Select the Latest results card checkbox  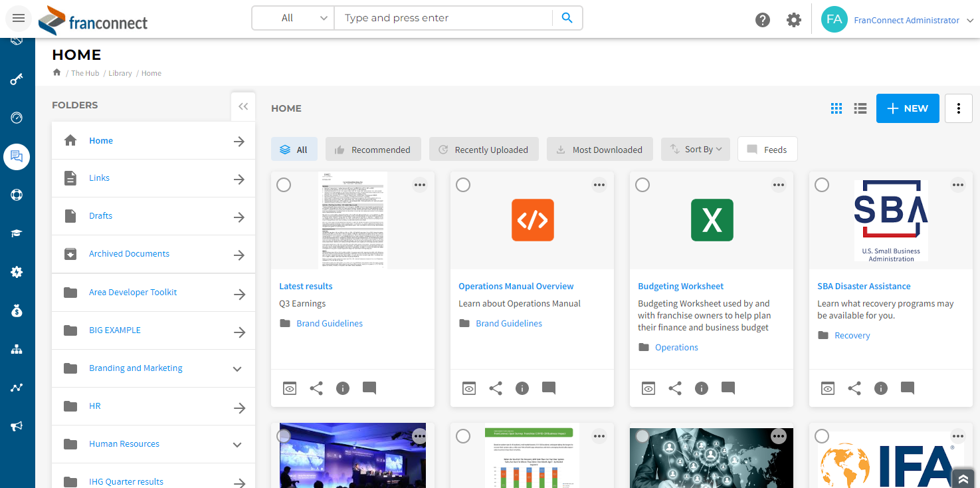(x=284, y=185)
